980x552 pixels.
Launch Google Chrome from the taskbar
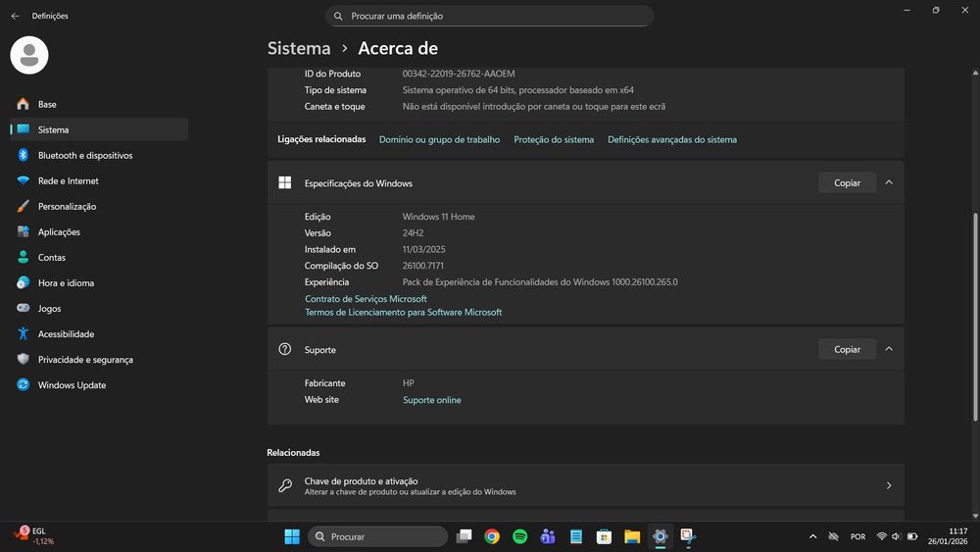click(492, 536)
